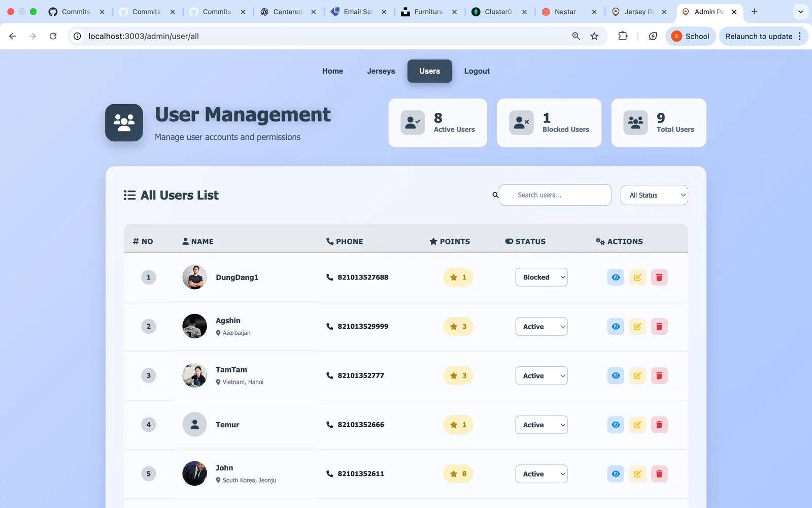This screenshot has width=812, height=508.
Task: Go to the Home nav tab
Action: pyautogui.click(x=332, y=71)
